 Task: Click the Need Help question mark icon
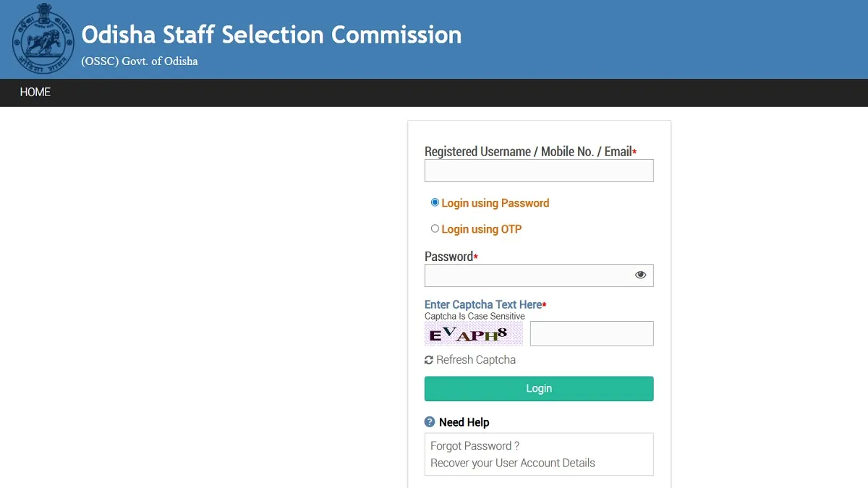coord(430,422)
